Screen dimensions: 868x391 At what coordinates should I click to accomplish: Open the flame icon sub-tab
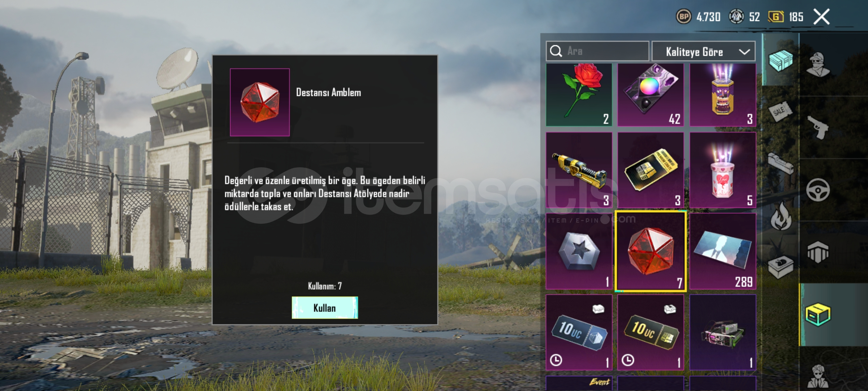click(780, 216)
